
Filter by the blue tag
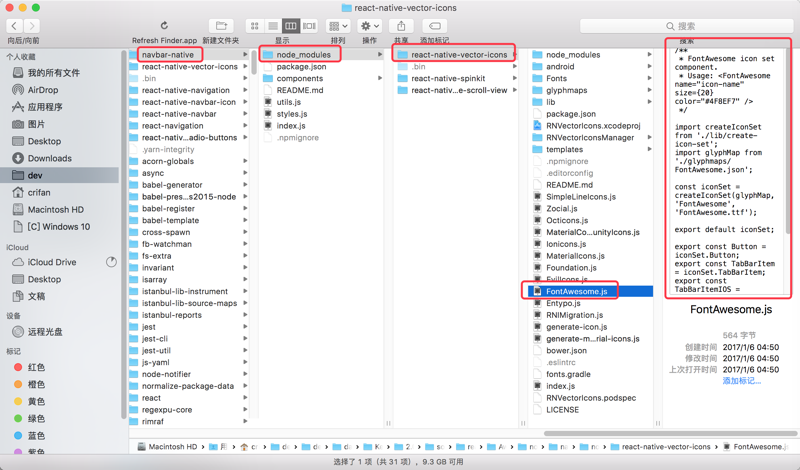(36, 436)
